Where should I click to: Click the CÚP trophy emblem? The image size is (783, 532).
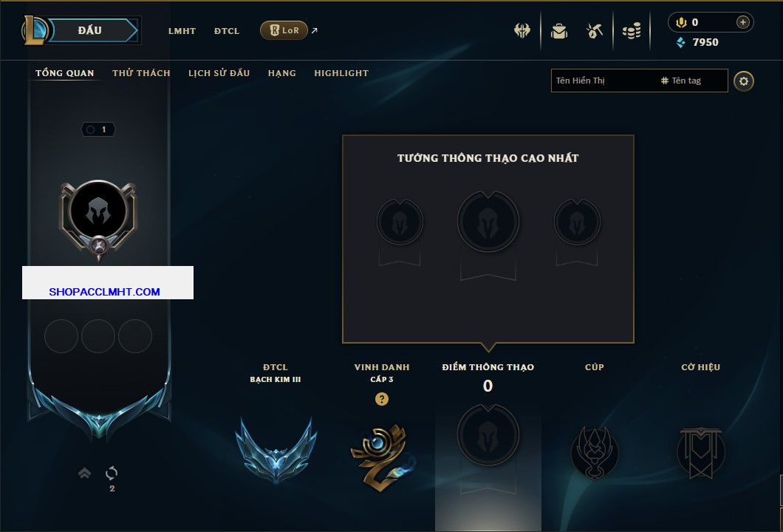pos(594,453)
